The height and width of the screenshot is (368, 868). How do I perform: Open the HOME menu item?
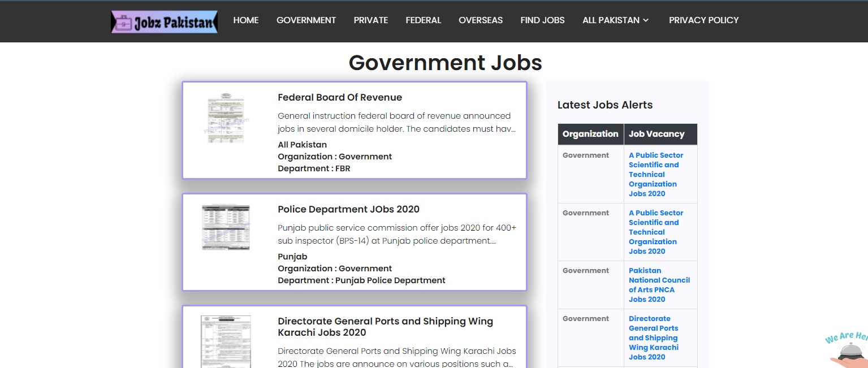245,20
